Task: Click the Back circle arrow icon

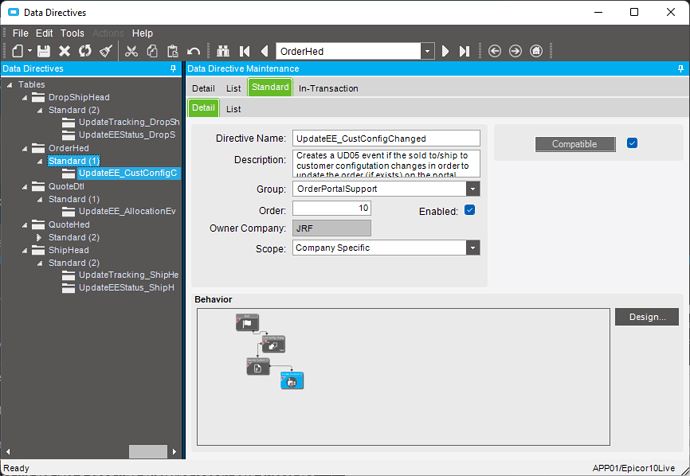Action: point(495,51)
